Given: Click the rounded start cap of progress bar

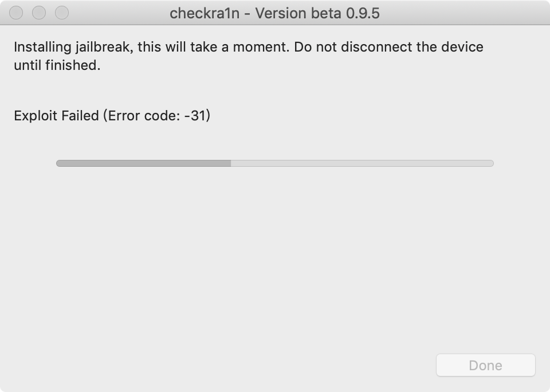Looking at the screenshot, I should pyautogui.click(x=59, y=163).
